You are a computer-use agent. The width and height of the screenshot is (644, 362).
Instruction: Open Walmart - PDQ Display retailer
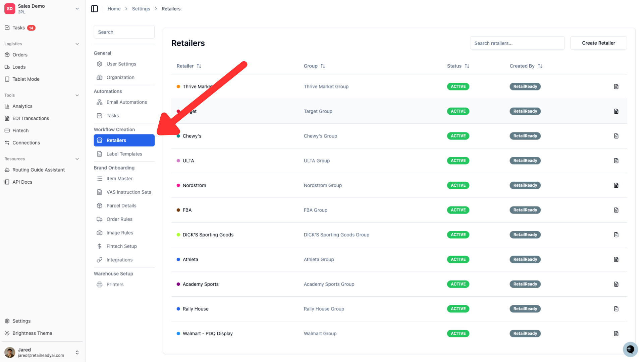click(399, 334)
